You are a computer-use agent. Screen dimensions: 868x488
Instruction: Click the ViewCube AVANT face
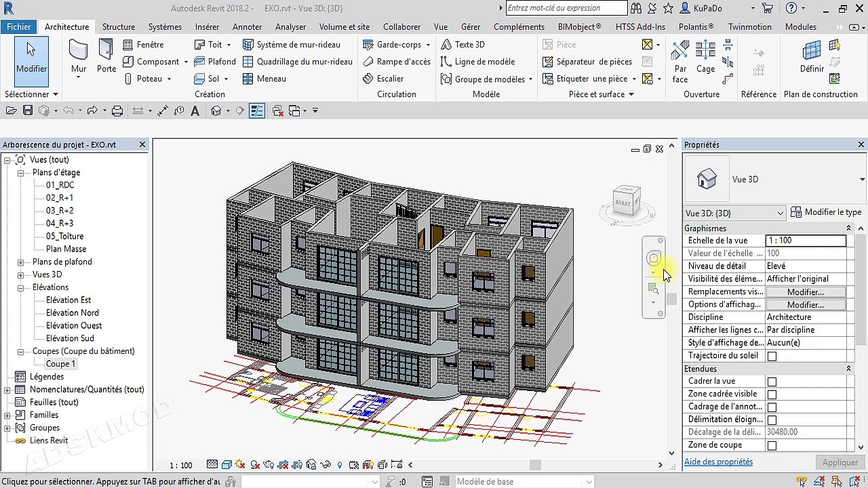click(x=623, y=203)
